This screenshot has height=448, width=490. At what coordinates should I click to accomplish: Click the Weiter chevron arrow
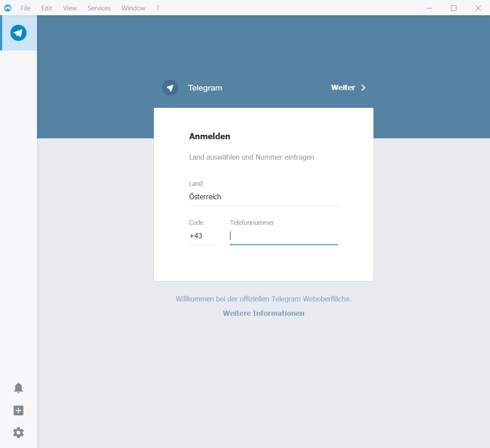(363, 87)
